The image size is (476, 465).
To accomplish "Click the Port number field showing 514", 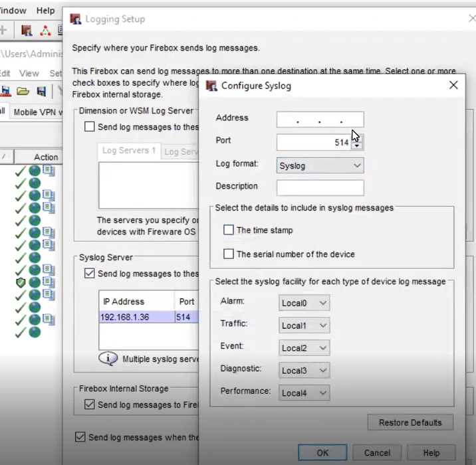I will tap(314, 142).
